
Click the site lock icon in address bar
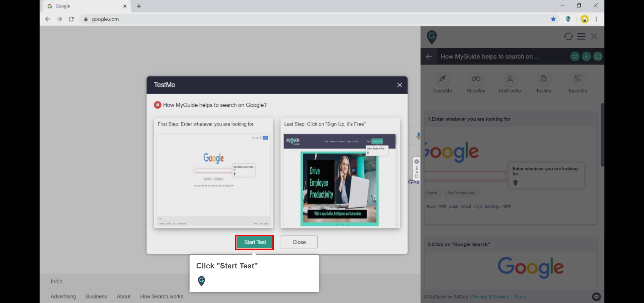(x=86, y=19)
